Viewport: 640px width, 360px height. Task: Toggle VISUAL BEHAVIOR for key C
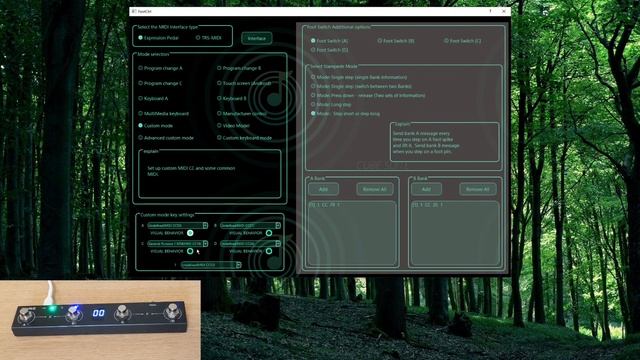tap(190, 251)
